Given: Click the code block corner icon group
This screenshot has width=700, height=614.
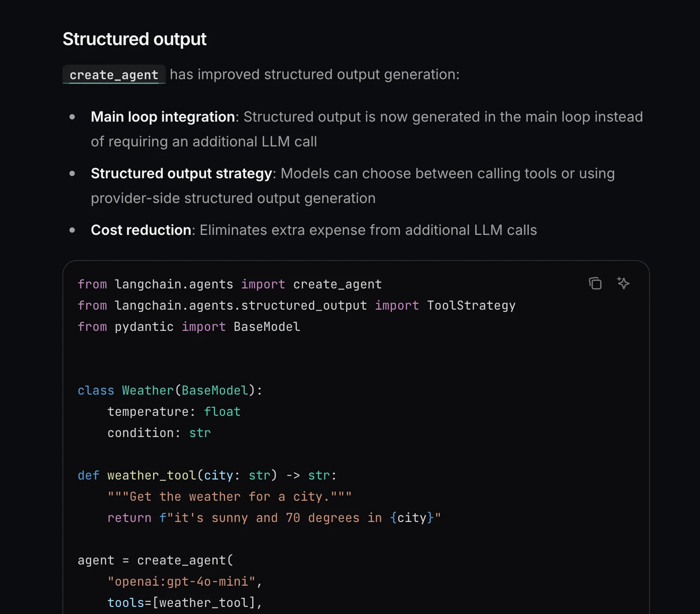Looking at the screenshot, I should click(609, 284).
